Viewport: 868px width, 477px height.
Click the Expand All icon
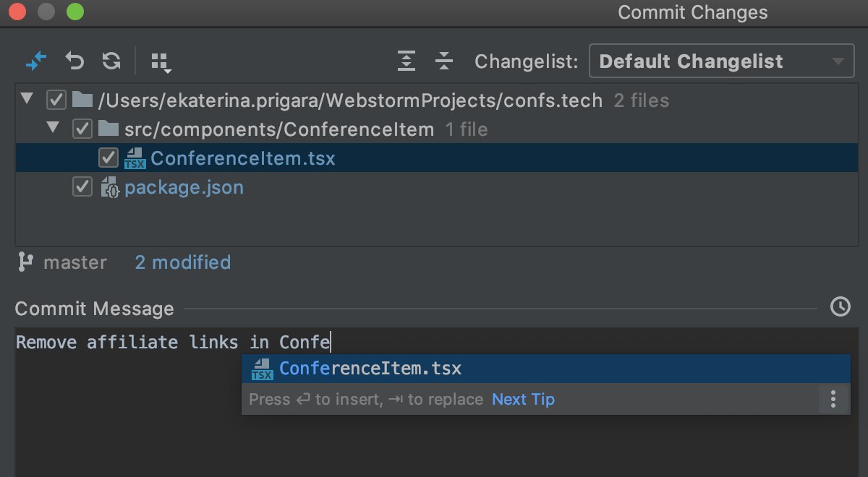pyautogui.click(x=407, y=61)
